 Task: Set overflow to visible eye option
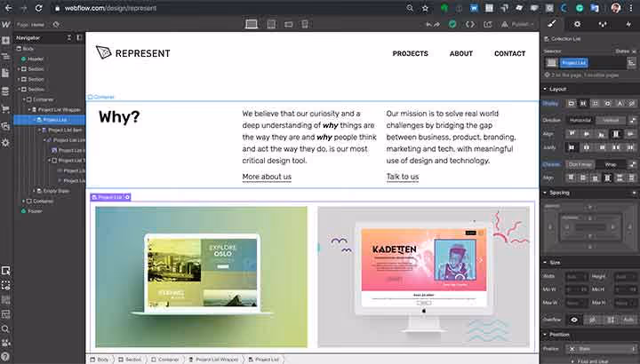(574, 320)
